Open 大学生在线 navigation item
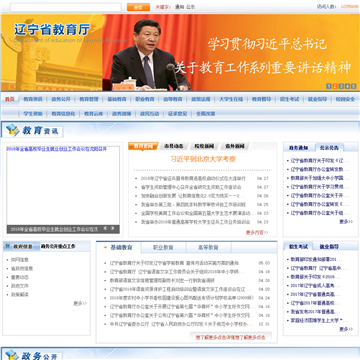This screenshot has width=360, height=360. [231, 99]
